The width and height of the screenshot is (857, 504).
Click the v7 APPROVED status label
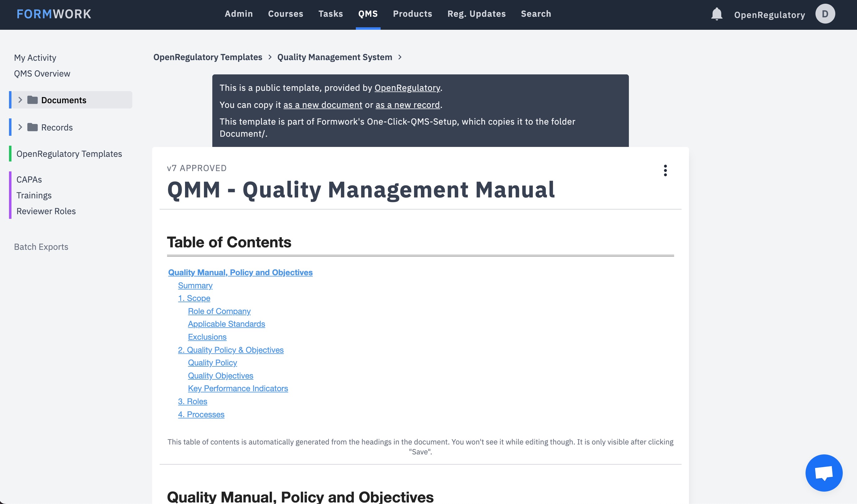(x=197, y=168)
